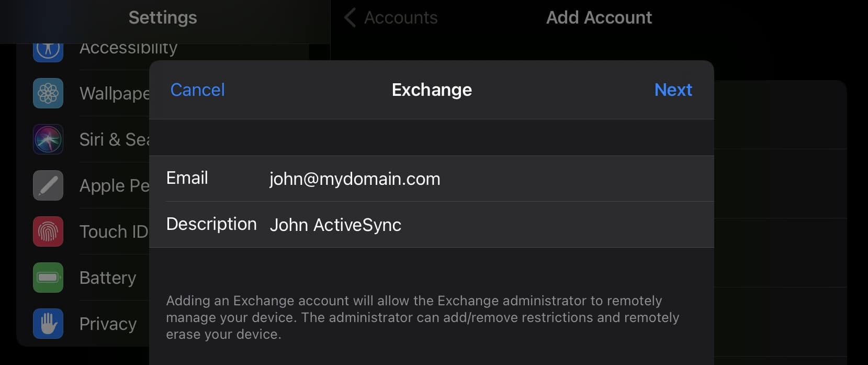The image size is (868, 365).
Task: Click the Description field reading John ActiveSync
Action: click(335, 225)
